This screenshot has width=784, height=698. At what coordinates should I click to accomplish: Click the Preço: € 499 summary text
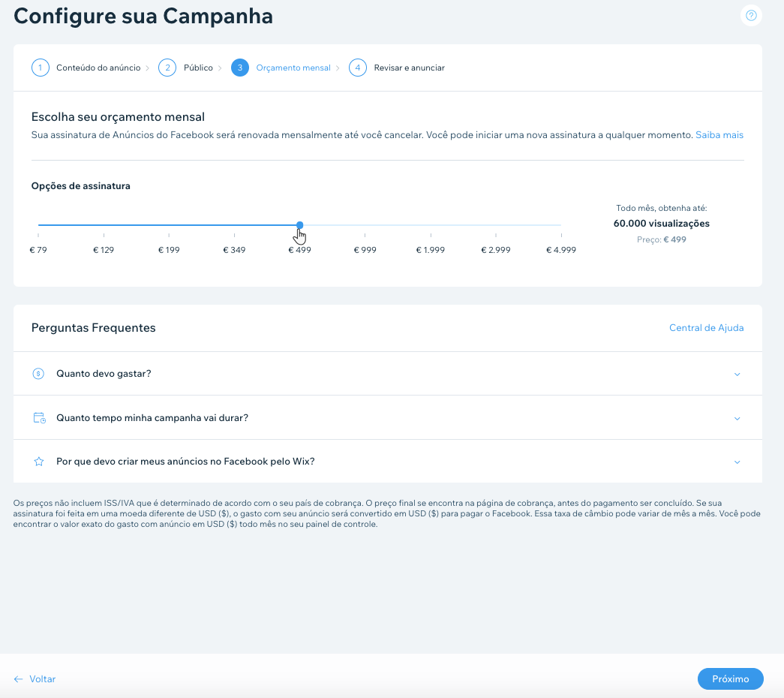pyautogui.click(x=662, y=239)
